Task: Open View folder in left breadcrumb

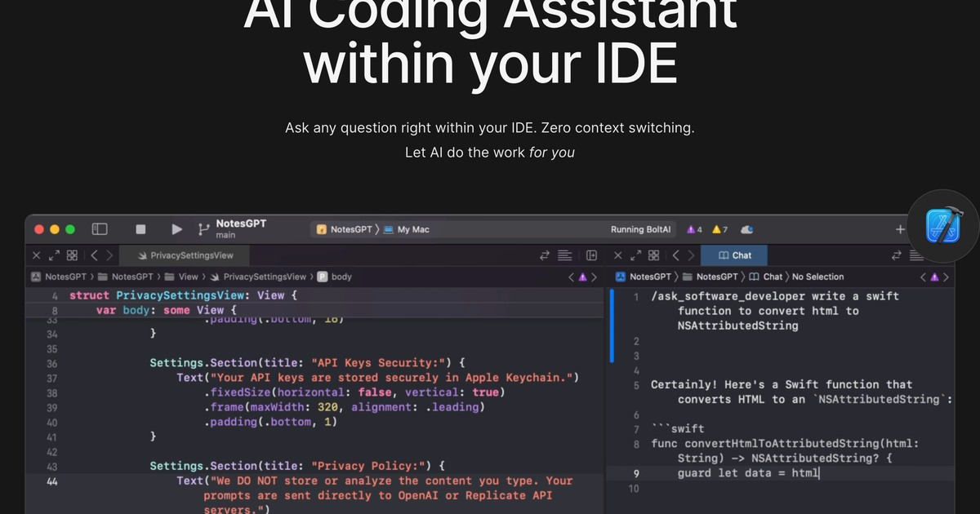Action: coord(181,277)
